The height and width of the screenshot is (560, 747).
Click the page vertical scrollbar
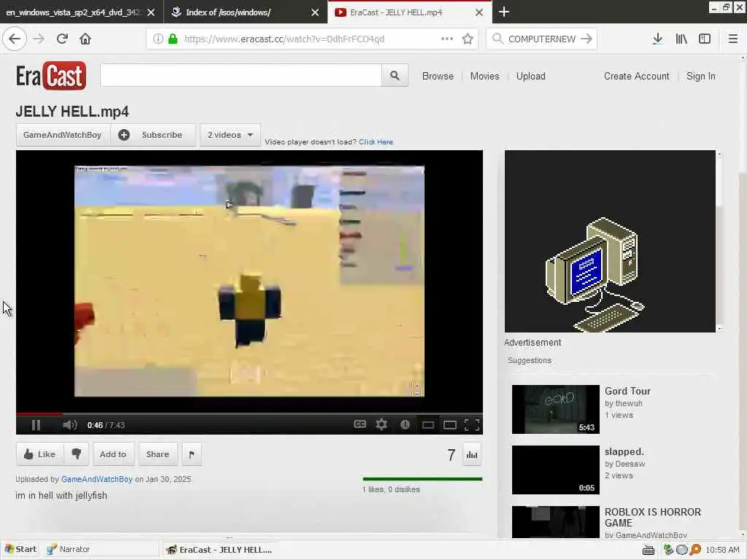pyautogui.click(x=742, y=295)
